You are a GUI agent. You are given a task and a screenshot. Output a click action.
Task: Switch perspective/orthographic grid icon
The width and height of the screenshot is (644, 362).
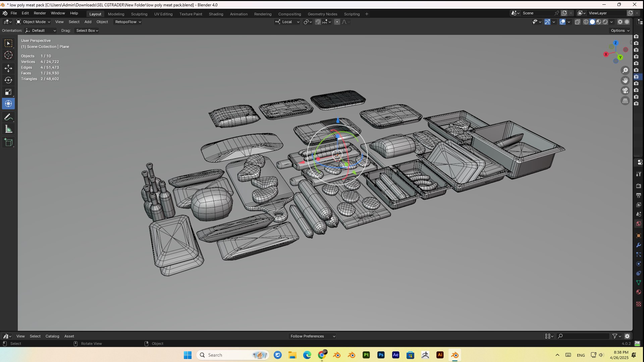(625, 101)
